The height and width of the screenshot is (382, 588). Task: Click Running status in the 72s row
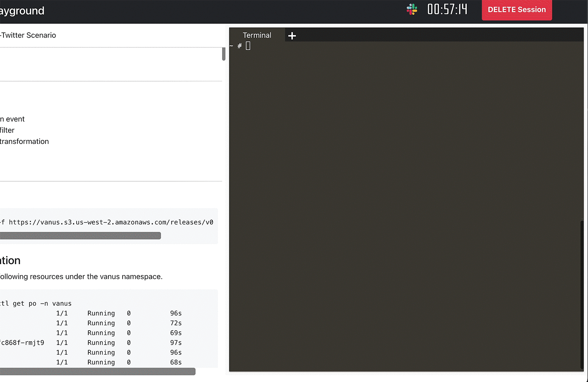tap(101, 323)
